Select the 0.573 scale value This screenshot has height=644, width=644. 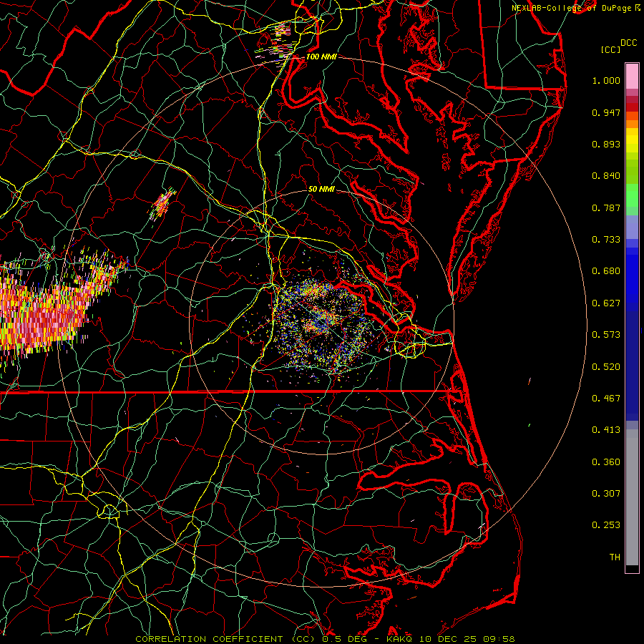coord(606,335)
